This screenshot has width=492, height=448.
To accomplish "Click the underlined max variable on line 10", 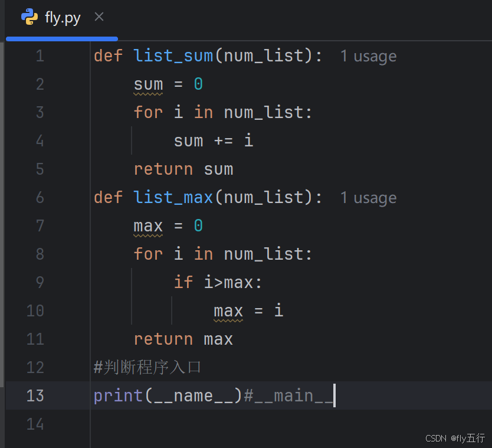I will [228, 310].
